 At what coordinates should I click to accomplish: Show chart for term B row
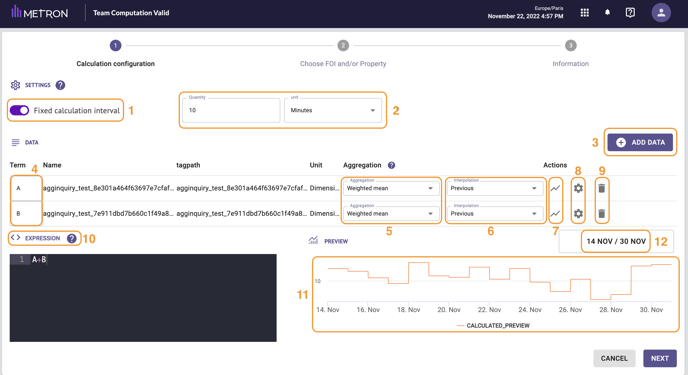tap(555, 214)
